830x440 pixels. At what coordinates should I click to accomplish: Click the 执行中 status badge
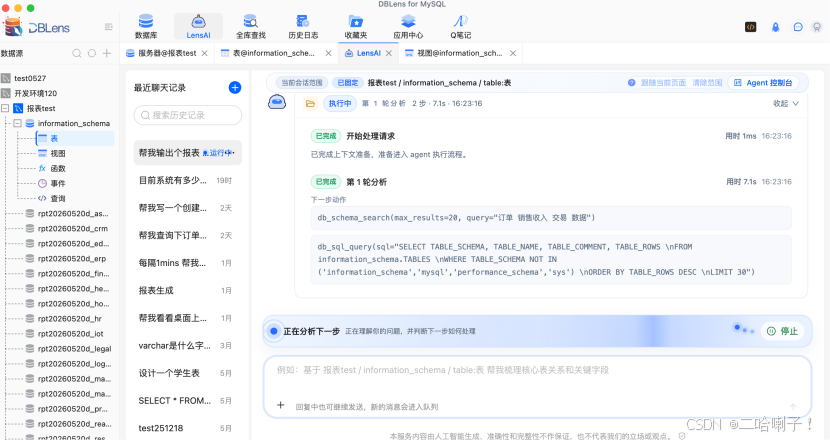(x=340, y=104)
